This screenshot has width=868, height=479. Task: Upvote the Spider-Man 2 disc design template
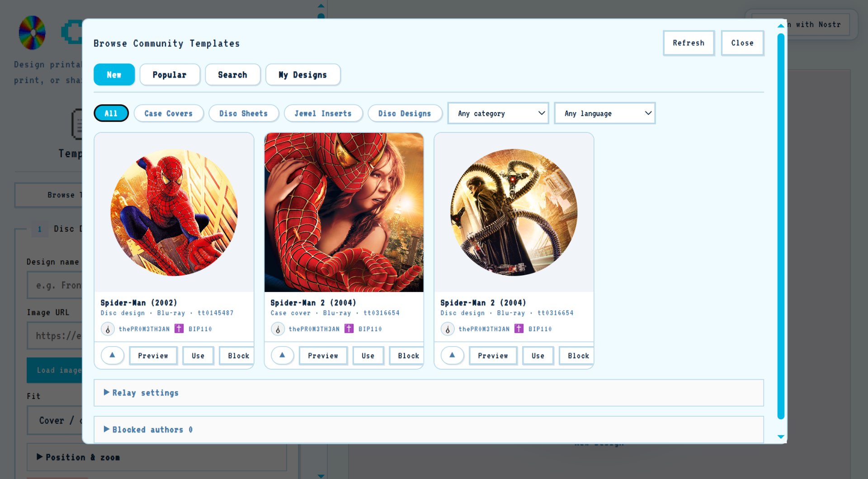tap(452, 355)
